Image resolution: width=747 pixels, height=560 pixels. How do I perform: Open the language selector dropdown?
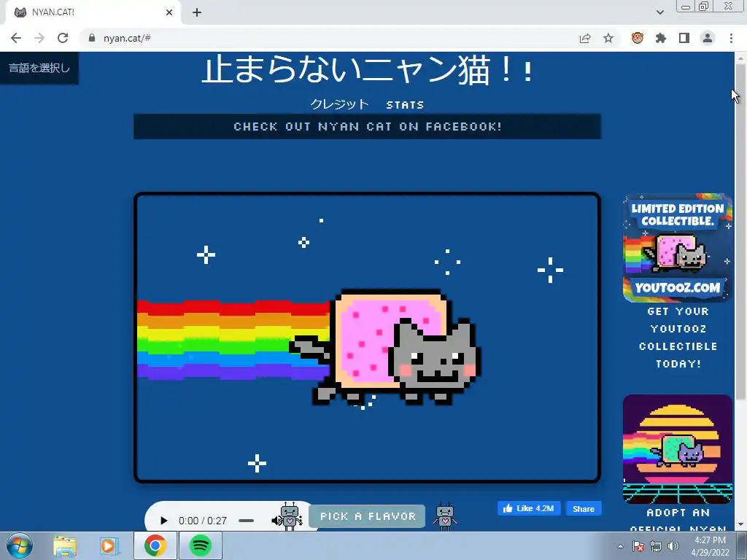click(x=39, y=68)
